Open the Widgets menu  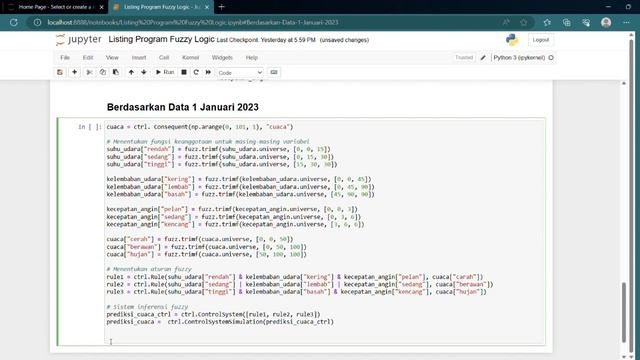(222, 58)
